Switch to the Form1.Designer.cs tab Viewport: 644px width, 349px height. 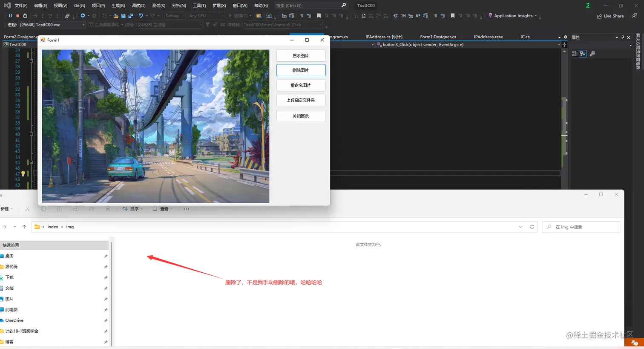point(438,37)
